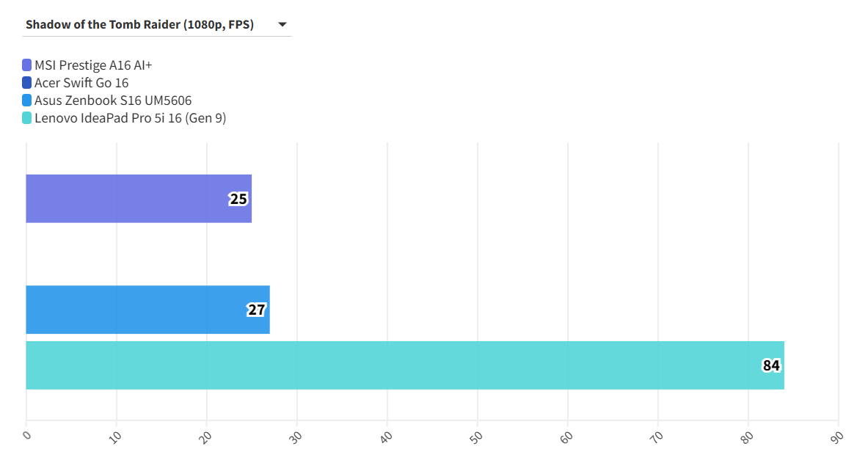Click the MSI Prestige A16 AI+ color swatch

(27, 65)
